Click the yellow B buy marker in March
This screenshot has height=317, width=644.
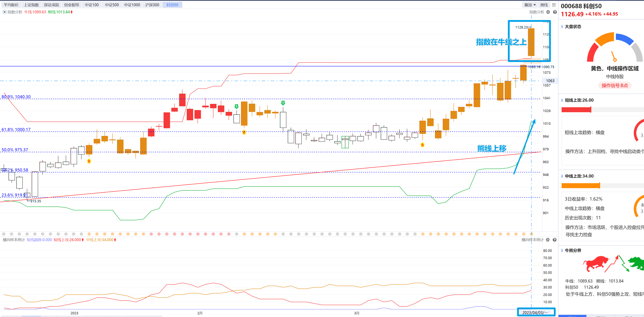coord(422,145)
